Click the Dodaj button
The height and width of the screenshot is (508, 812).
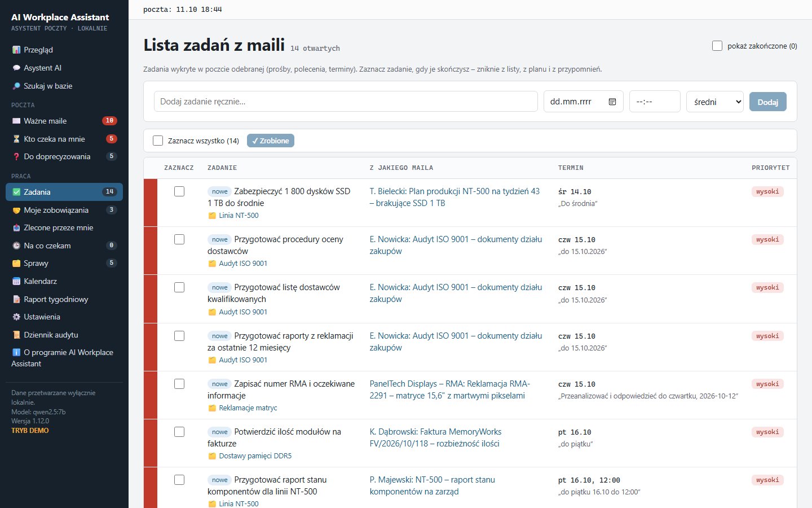(x=767, y=102)
